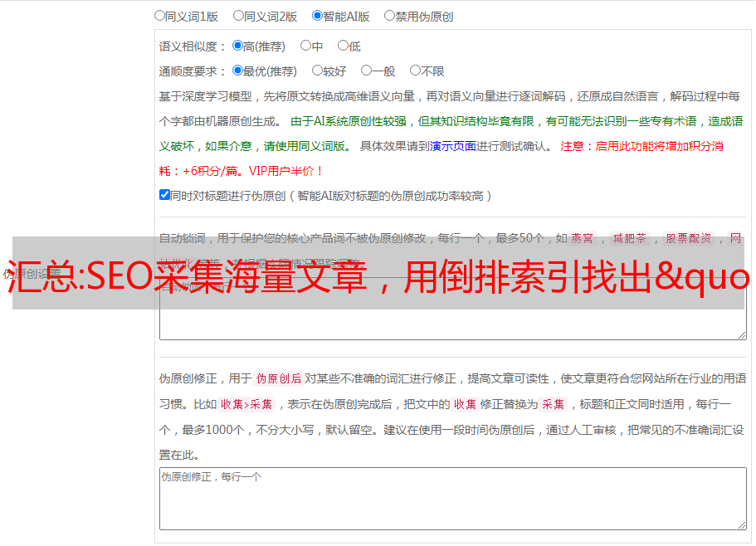Set 通顺度要求 to 不限
Viewport: 756px width, 546px height.
pyautogui.click(x=415, y=71)
